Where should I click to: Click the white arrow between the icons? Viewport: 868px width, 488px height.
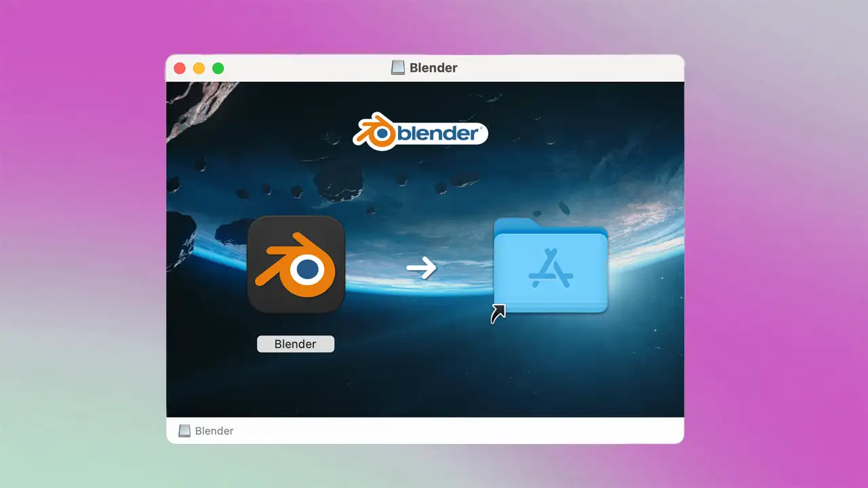coord(421,268)
